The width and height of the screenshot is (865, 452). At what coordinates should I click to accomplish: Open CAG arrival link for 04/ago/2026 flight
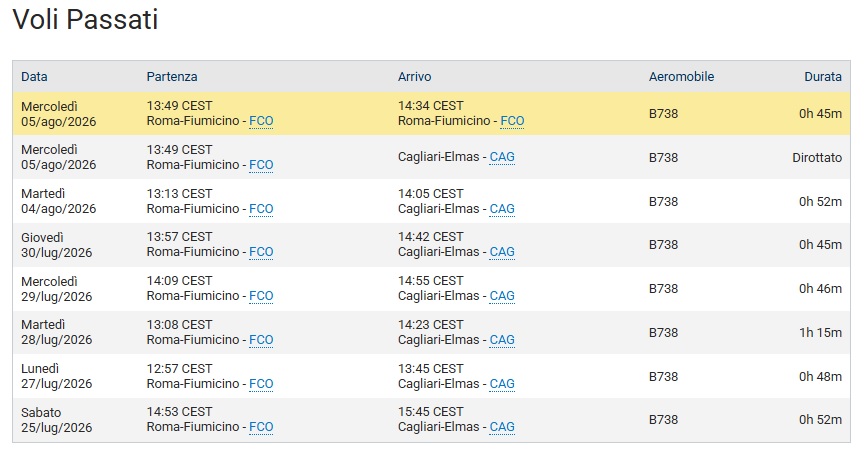(502, 209)
